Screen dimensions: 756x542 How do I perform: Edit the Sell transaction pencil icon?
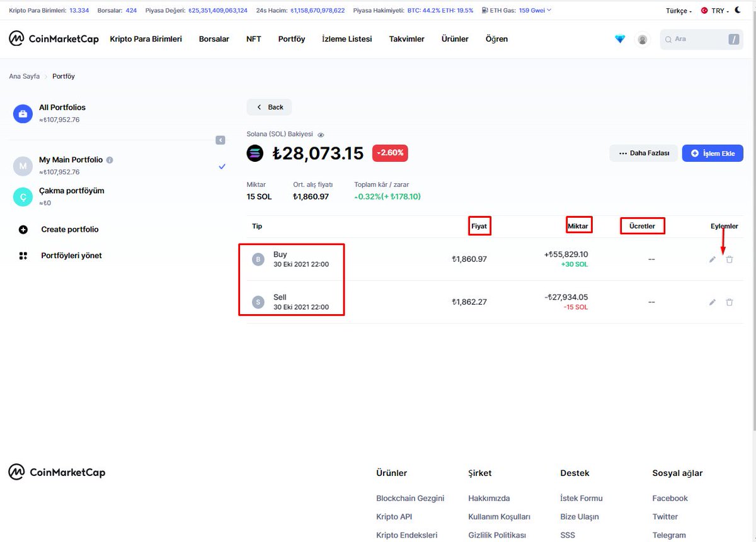[713, 302]
